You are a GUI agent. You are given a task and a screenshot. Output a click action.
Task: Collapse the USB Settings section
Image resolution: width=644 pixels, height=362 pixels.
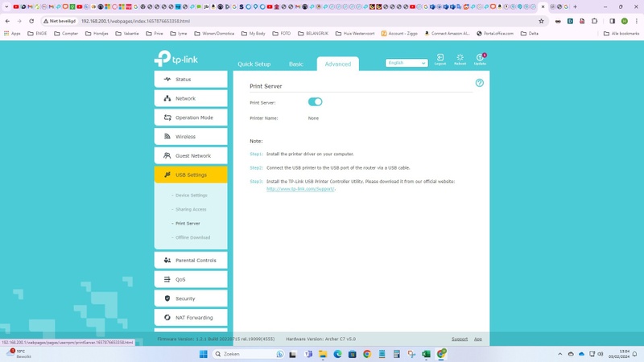pos(191,175)
